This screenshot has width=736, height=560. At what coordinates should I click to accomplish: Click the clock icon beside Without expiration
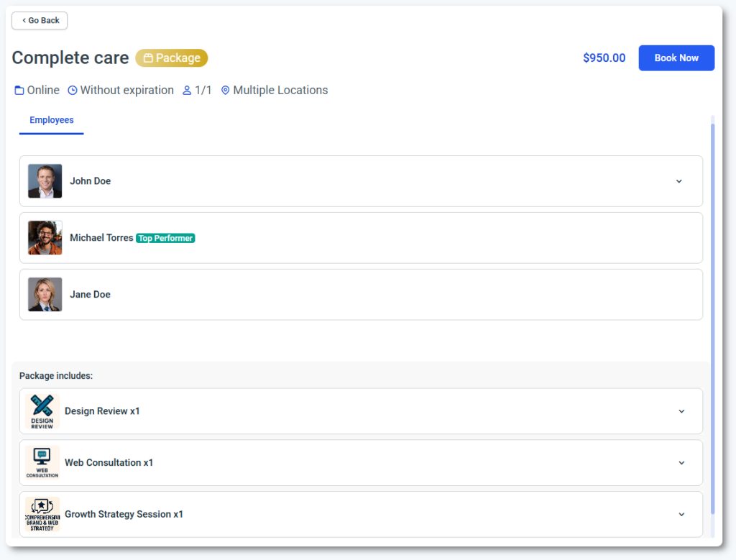click(73, 91)
